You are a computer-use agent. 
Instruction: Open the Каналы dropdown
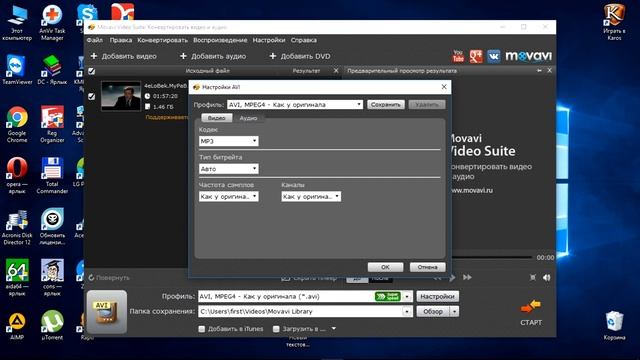[x=311, y=196]
